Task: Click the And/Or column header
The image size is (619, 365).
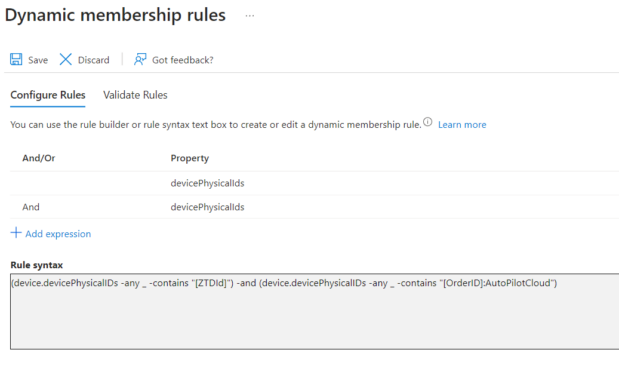Action: 39,158
